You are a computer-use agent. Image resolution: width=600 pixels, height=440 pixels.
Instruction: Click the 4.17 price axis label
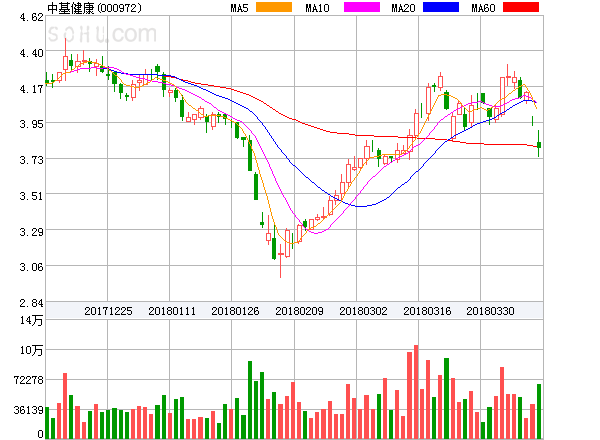(x=31, y=89)
